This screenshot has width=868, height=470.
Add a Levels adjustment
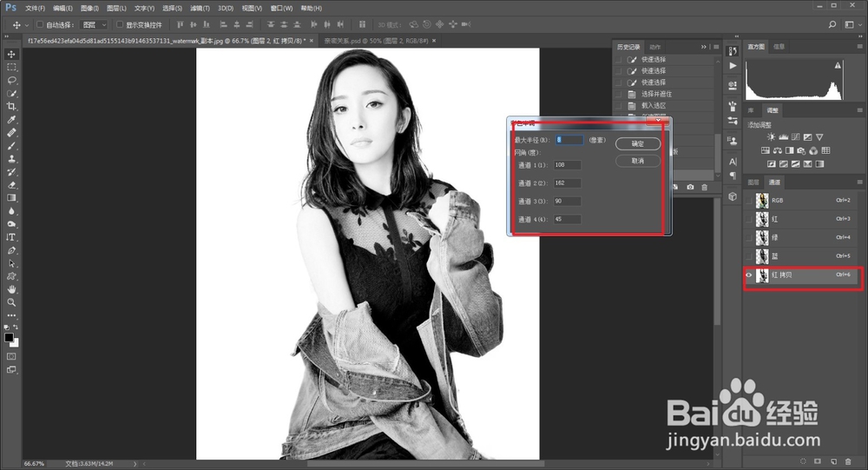(783, 137)
